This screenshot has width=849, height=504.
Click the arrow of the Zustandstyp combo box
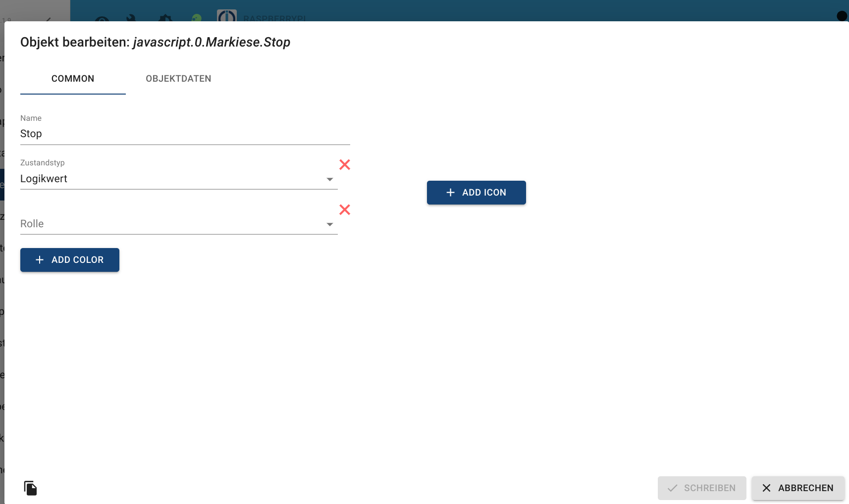pyautogui.click(x=330, y=179)
